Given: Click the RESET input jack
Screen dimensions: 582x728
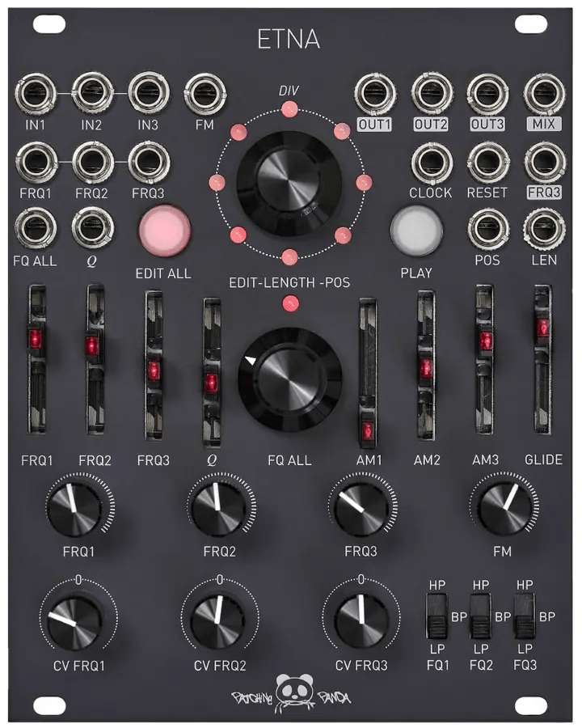Looking at the screenshot, I should (487, 163).
